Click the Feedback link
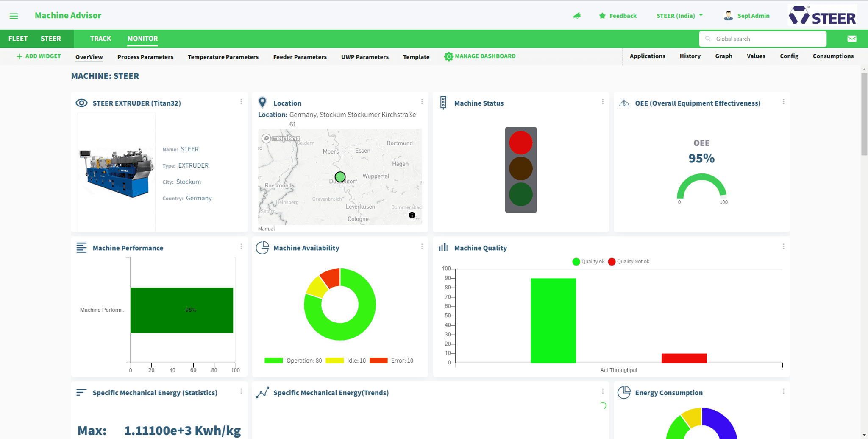Screen dimensions: 868x439 [618, 16]
